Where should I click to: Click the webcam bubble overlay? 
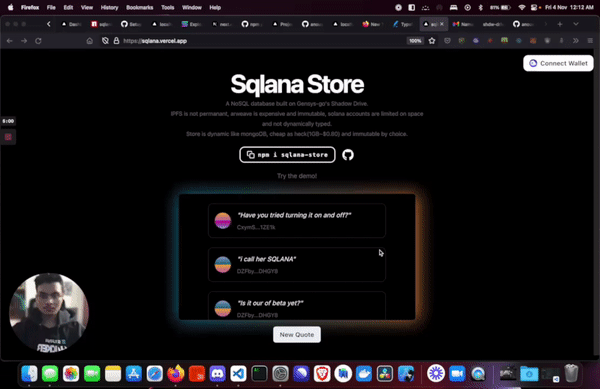pos(49,313)
